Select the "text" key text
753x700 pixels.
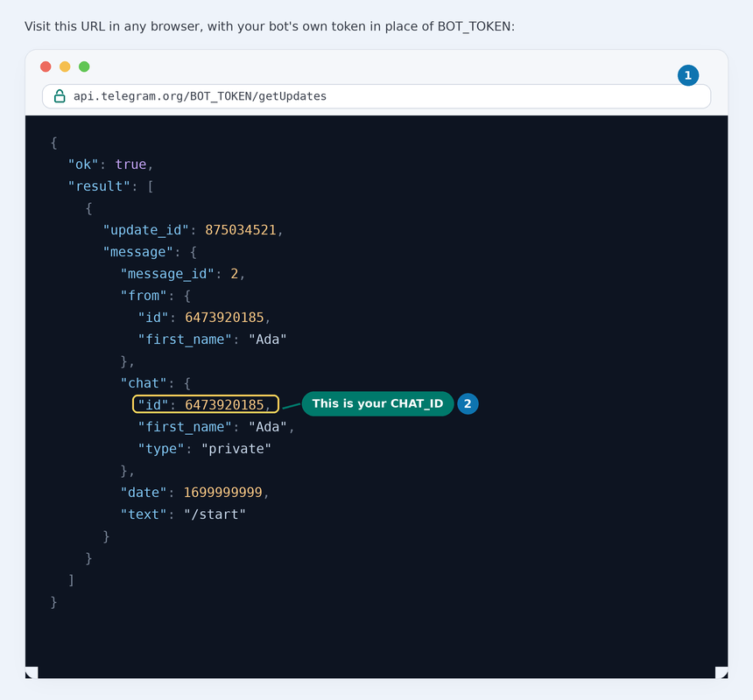click(144, 514)
